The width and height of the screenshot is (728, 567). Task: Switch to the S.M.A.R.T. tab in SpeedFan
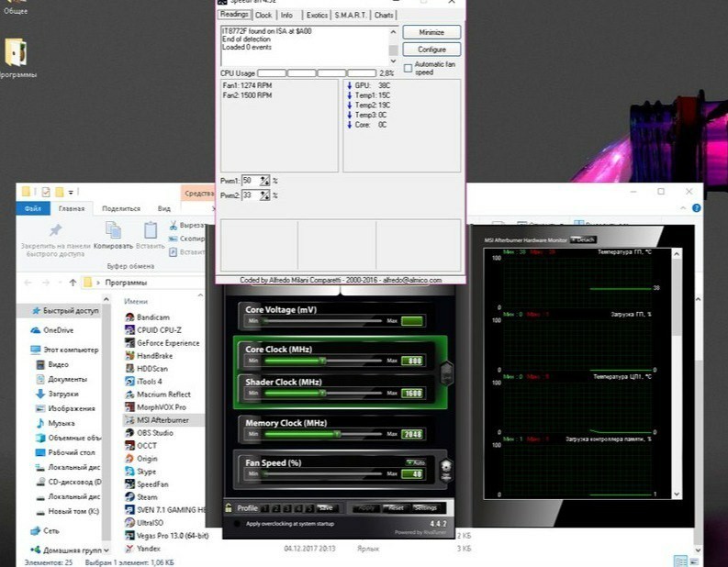click(x=351, y=16)
